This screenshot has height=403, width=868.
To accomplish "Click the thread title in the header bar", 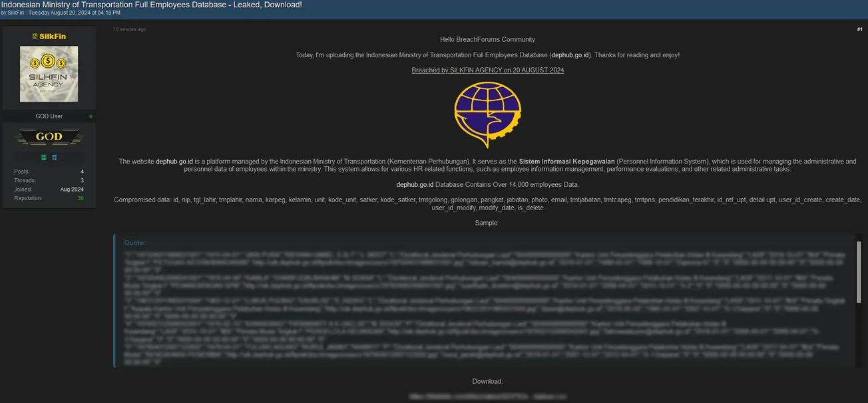I will [151, 5].
